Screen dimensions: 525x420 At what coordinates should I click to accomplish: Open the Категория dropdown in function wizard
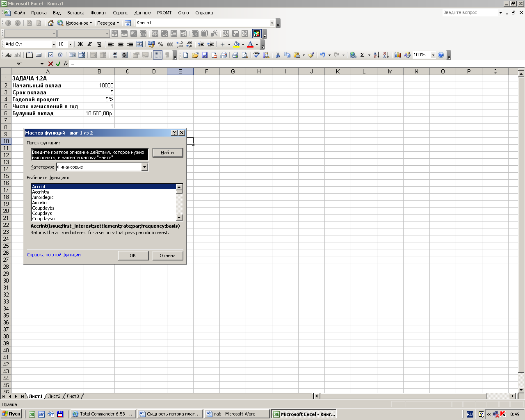[144, 167]
